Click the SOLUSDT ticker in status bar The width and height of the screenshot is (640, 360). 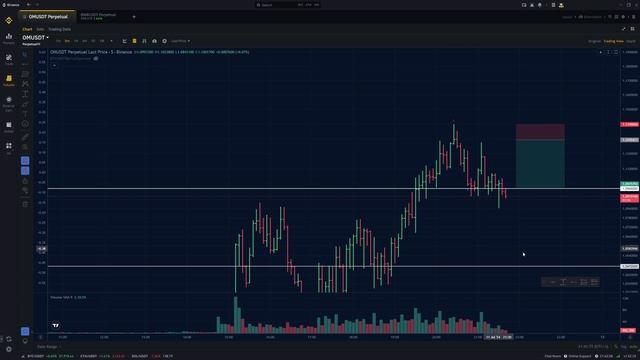152,356
